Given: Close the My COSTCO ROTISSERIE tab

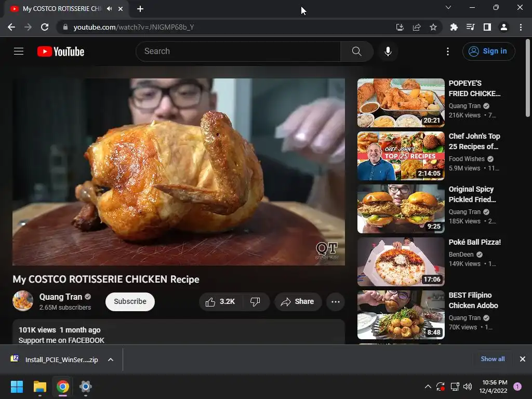Looking at the screenshot, I should tap(121, 9).
